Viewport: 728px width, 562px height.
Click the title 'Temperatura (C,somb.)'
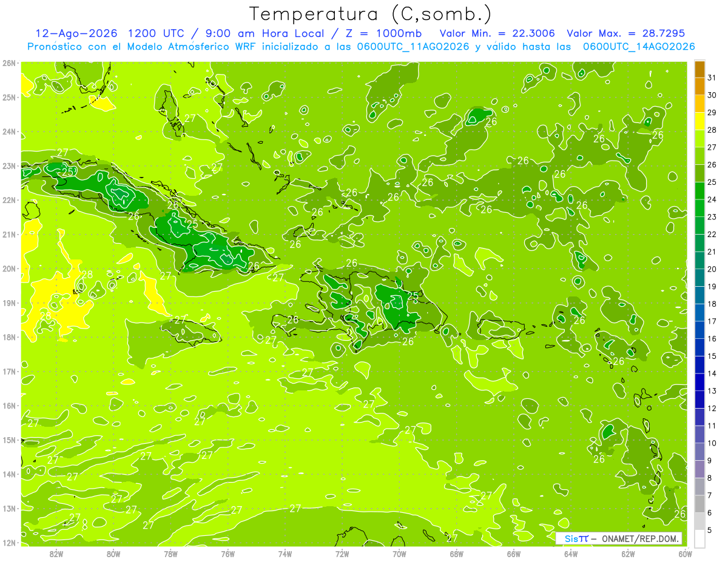click(x=371, y=14)
